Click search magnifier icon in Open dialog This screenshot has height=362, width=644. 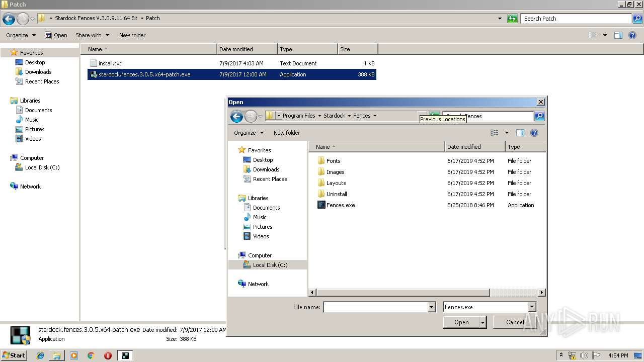click(x=539, y=116)
